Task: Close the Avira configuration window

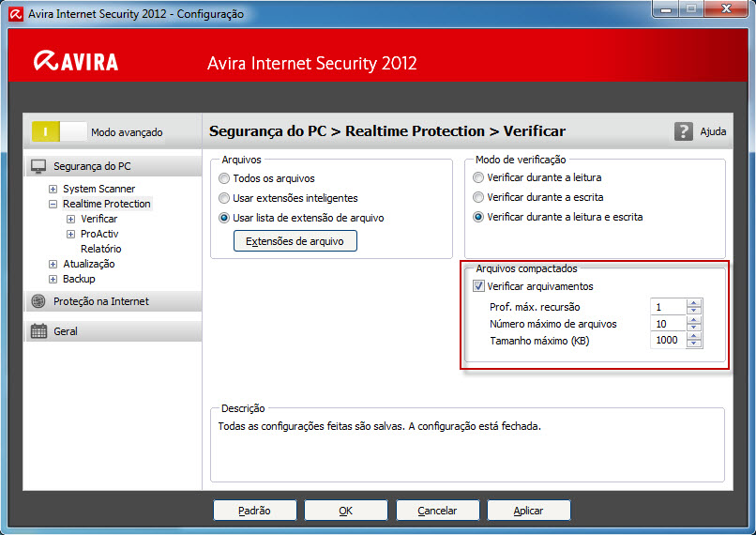Action: (x=726, y=9)
